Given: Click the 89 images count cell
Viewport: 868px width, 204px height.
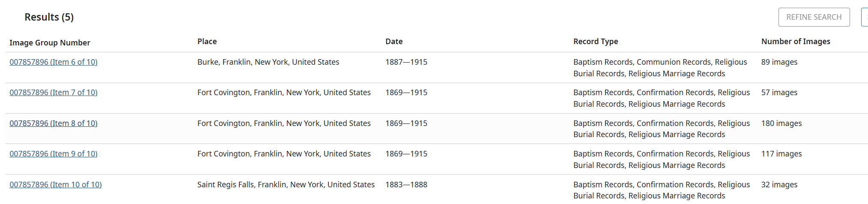Looking at the screenshot, I should point(779,62).
